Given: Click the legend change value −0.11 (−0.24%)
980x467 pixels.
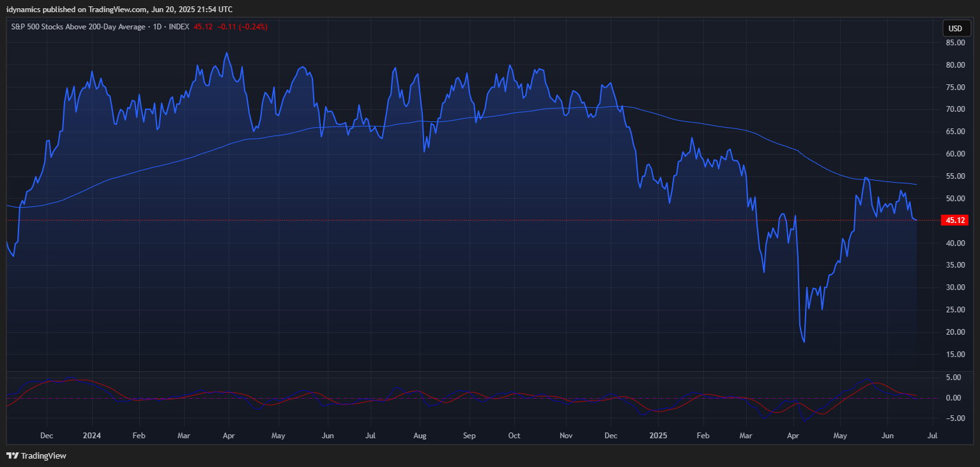Looking at the screenshot, I should tap(242, 27).
